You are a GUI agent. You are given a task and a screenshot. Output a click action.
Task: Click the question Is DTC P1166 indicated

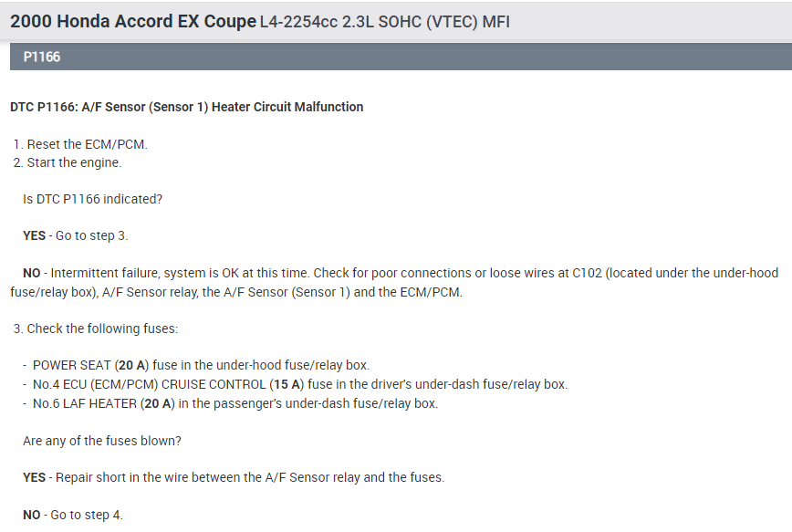92,199
